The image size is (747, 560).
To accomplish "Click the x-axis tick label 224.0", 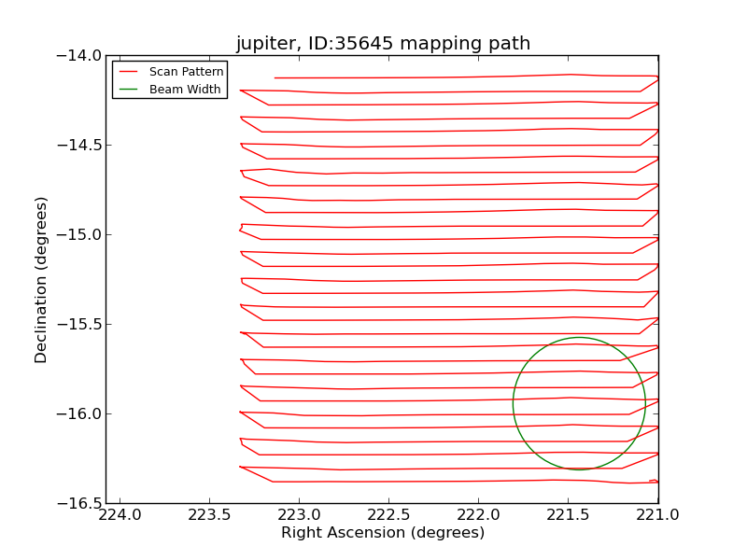I will click(120, 515).
